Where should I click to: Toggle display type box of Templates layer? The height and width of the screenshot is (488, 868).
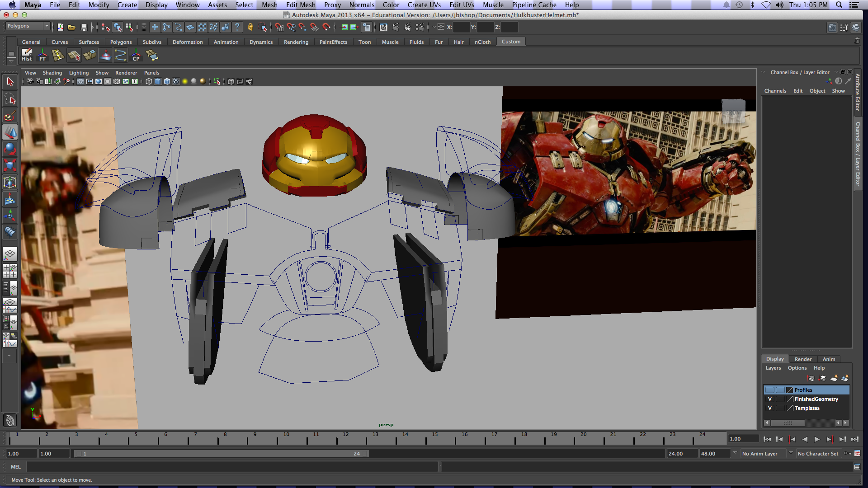click(x=780, y=408)
